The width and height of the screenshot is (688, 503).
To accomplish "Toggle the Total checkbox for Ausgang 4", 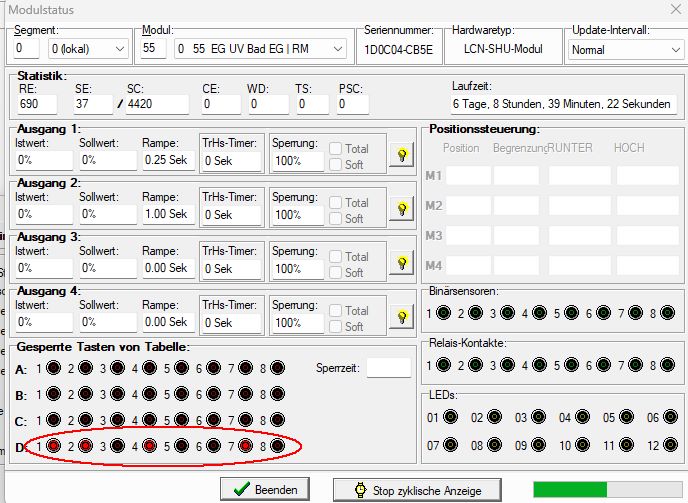I will tap(336, 311).
